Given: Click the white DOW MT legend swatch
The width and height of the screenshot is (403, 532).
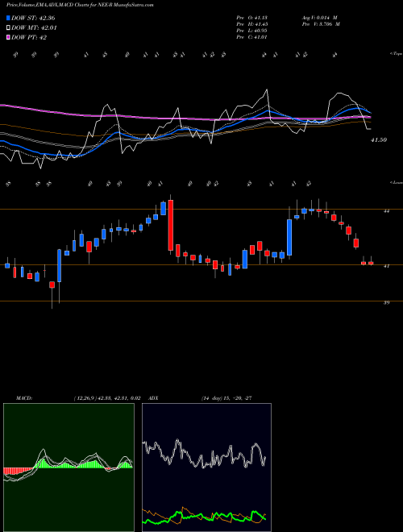Looking at the screenshot, I should point(9,28).
